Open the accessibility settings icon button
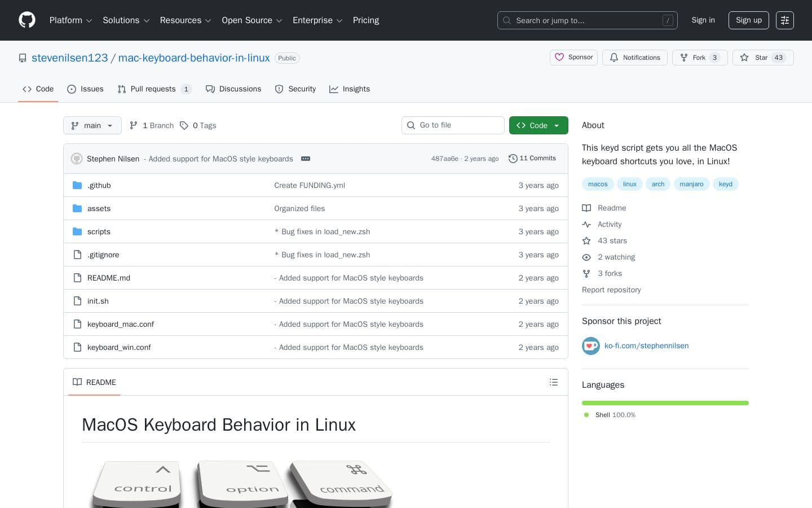This screenshot has width=812, height=508. (x=784, y=20)
